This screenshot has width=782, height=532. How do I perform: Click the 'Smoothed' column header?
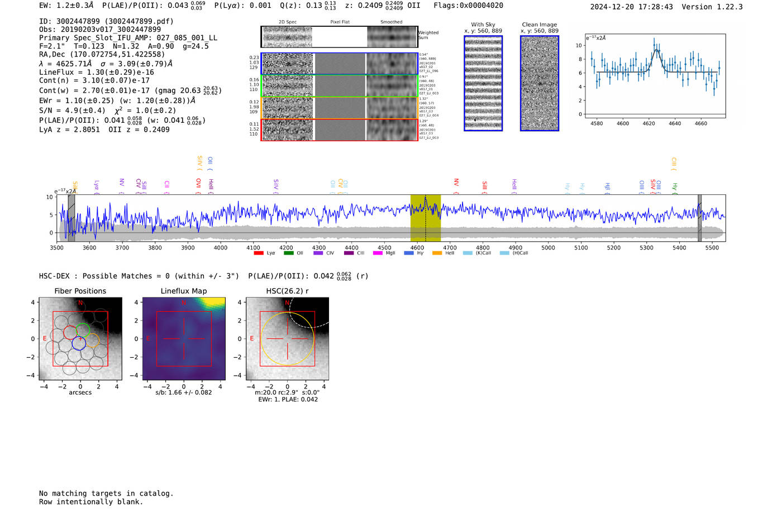point(392,22)
